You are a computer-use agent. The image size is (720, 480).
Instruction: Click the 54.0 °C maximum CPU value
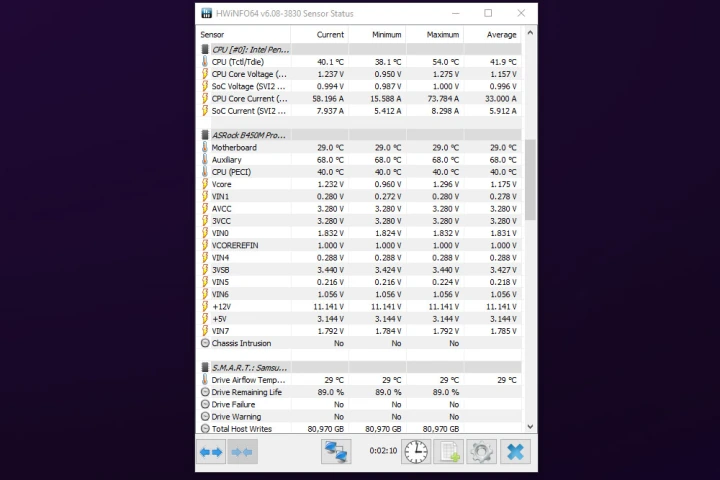445,62
